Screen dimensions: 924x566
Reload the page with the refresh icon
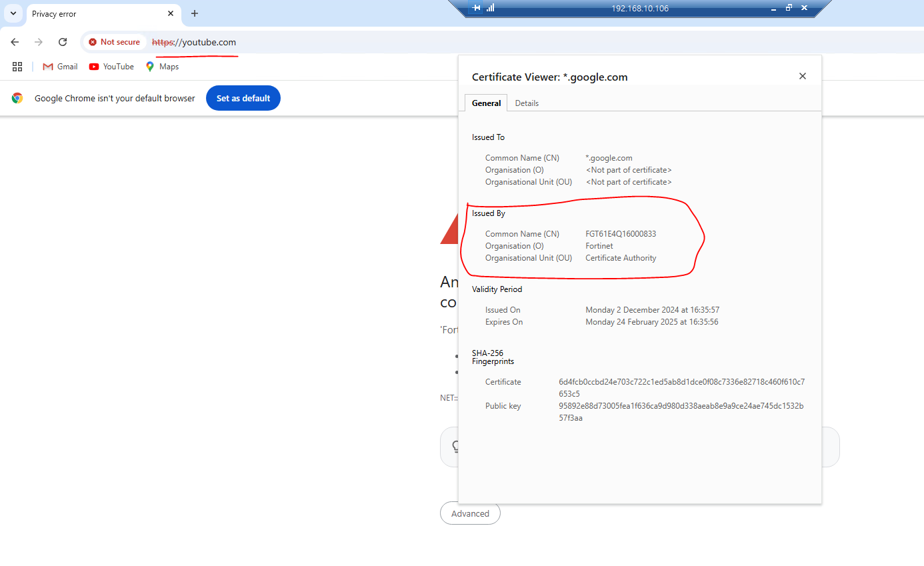[63, 42]
